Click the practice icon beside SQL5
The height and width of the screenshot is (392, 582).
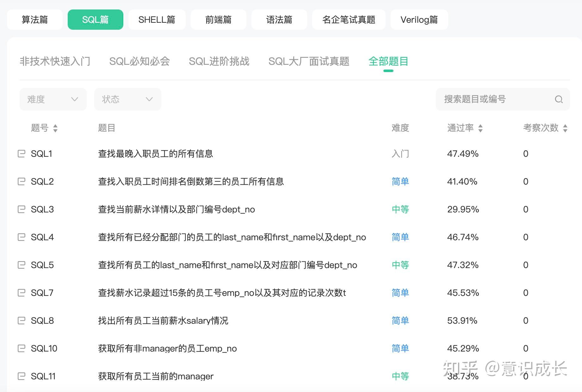[x=21, y=265]
